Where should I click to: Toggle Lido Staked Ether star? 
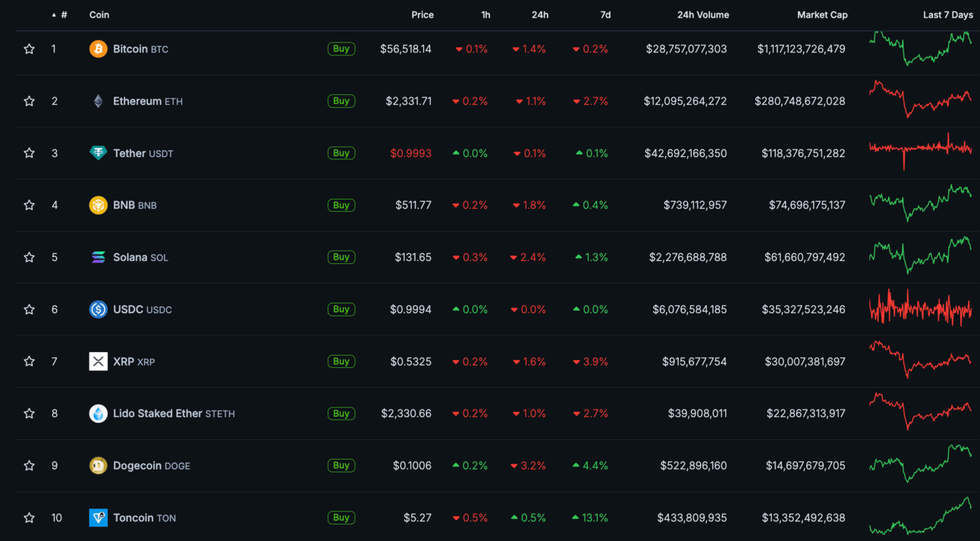point(29,414)
